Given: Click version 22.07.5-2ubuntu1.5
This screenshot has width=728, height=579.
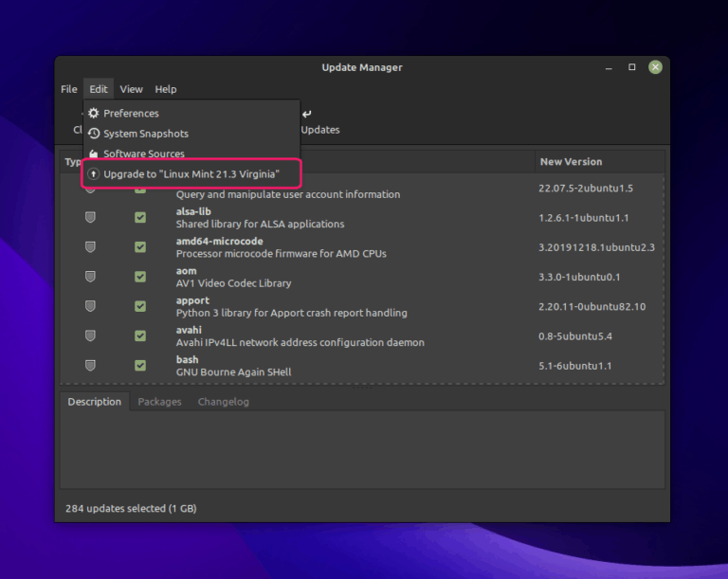Looking at the screenshot, I should (586, 188).
